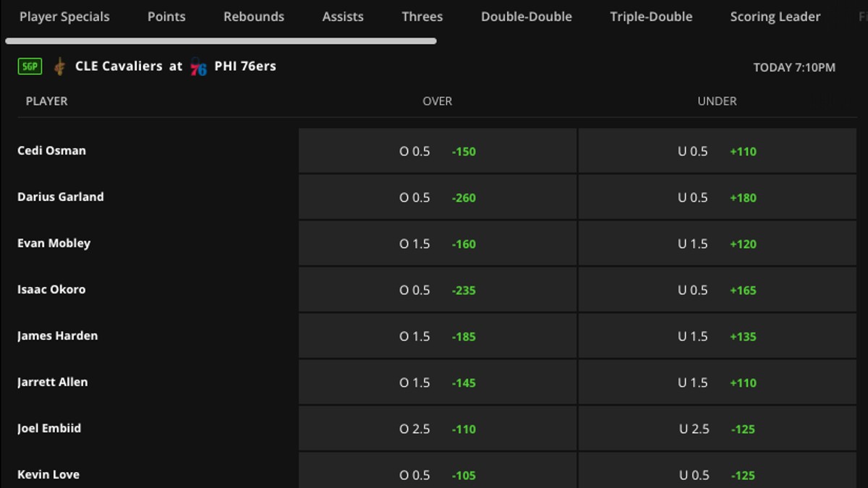Switch to the Triple-Double tab
This screenshot has height=488, width=868.
point(651,17)
